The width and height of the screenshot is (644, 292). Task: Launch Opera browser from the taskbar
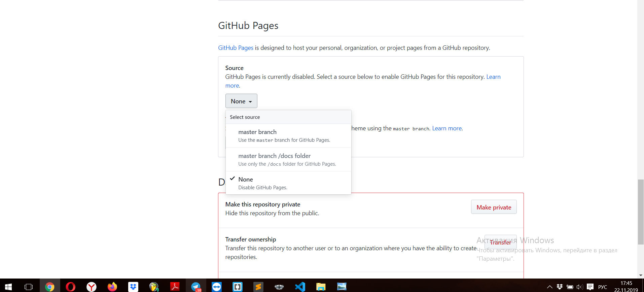(71, 287)
